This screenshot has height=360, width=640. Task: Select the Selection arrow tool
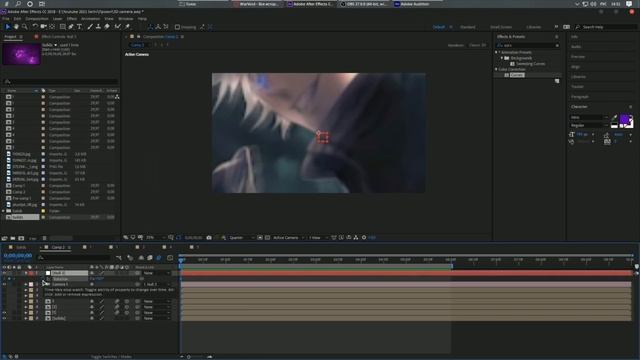(x=7, y=27)
